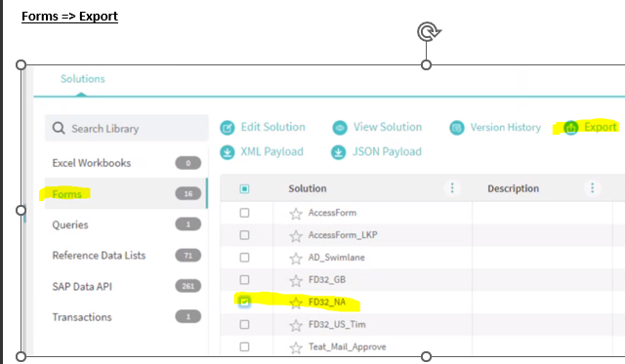Image resolution: width=625 pixels, height=364 pixels.
Task: Select Transactions category
Action: [126, 316]
